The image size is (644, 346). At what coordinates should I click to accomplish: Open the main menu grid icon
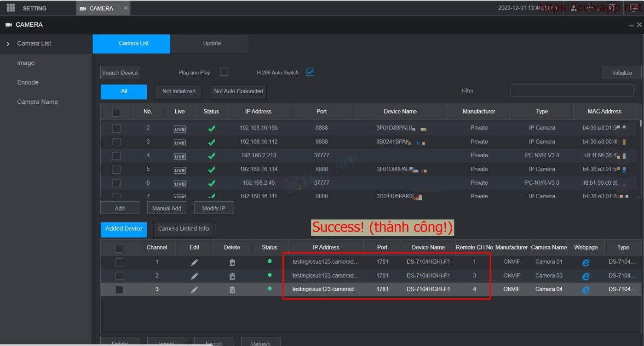[11, 8]
